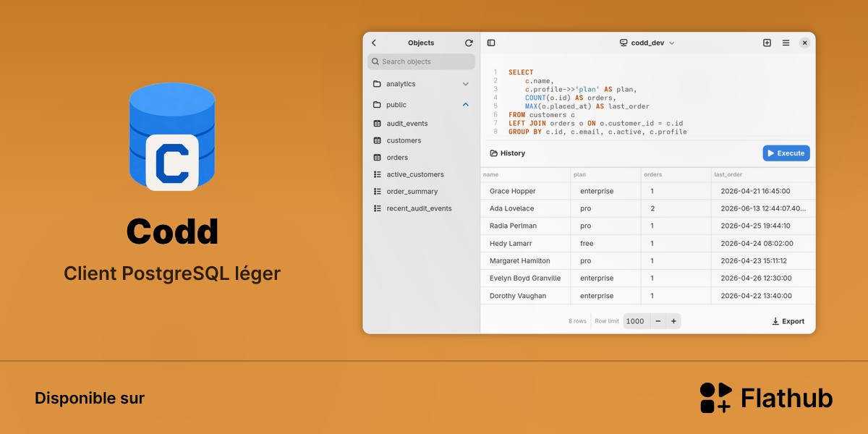The width and height of the screenshot is (868, 434).
Task: Click the orders value 2 cell
Action: 676,208
